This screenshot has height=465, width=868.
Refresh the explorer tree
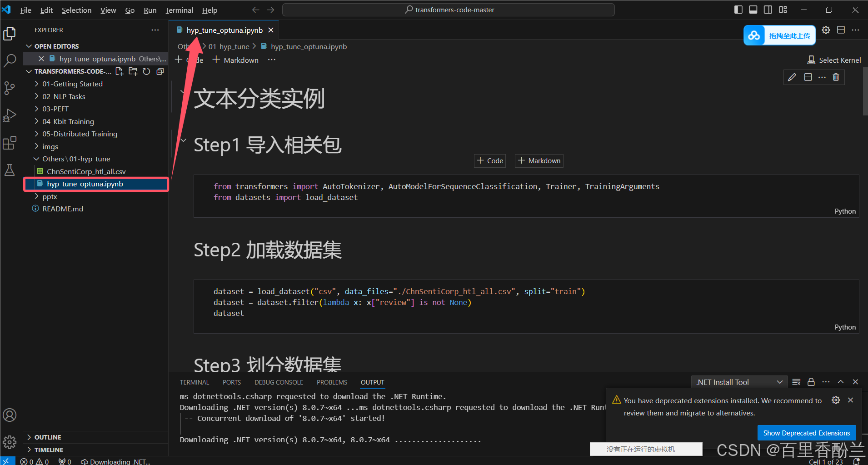coord(146,71)
